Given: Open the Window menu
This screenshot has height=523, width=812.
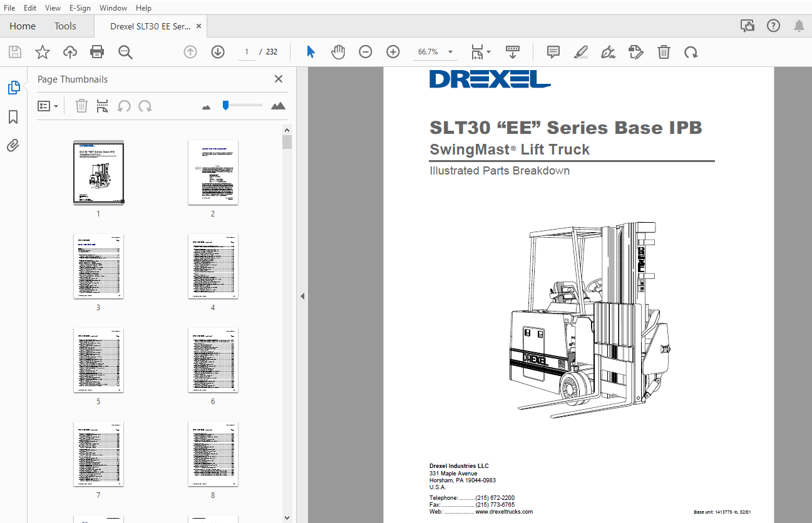Looking at the screenshot, I should click(113, 8).
